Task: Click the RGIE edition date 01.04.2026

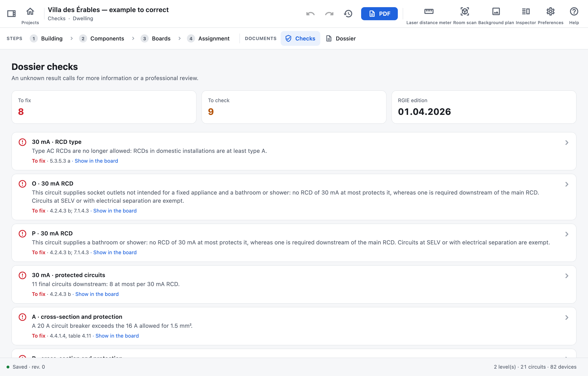Action: coord(424,112)
